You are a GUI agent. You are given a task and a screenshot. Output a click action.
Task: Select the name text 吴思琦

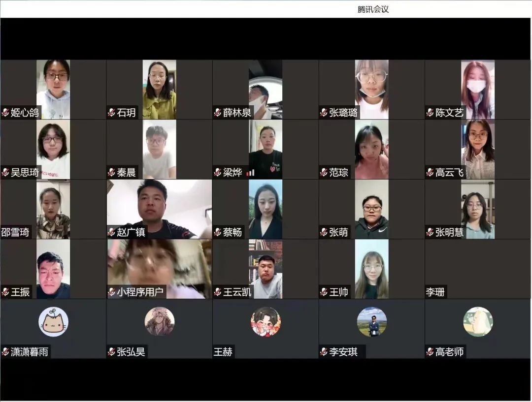25,173
